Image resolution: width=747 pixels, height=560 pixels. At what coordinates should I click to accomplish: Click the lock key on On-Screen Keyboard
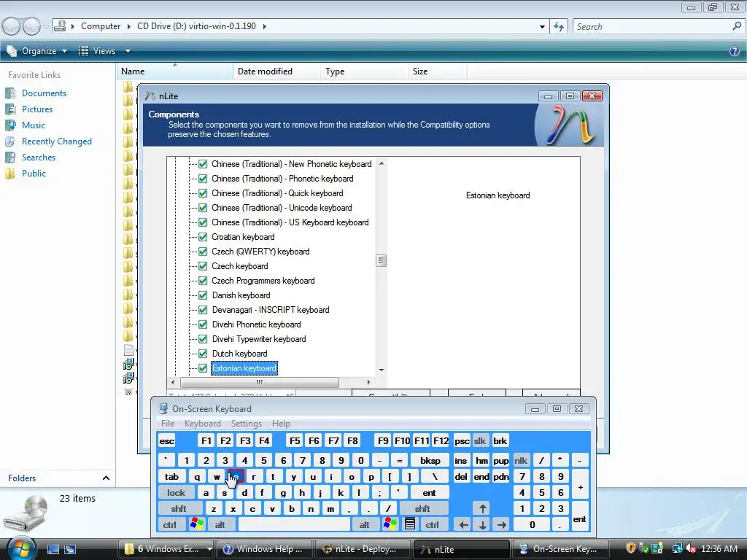tap(177, 493)
